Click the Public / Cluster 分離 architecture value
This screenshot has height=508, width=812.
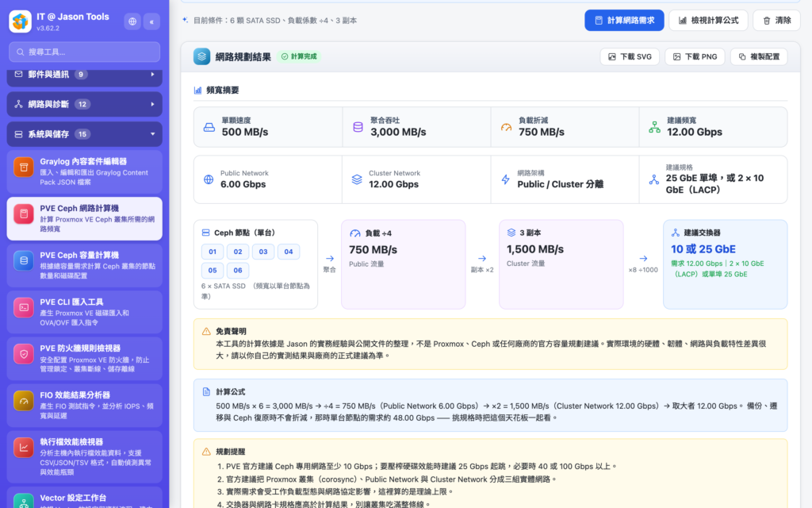click(x=561, y=184)
